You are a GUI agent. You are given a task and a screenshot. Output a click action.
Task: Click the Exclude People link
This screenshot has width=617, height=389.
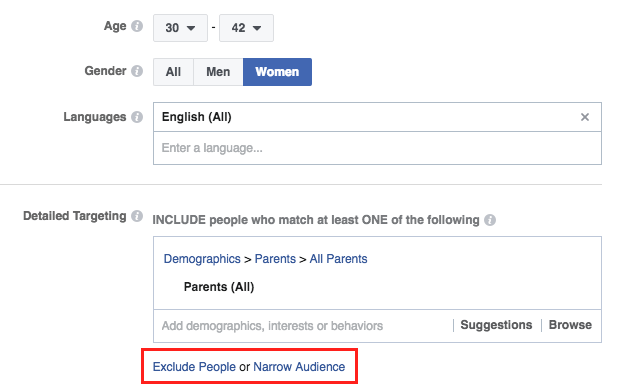click(x=194, y=367)
